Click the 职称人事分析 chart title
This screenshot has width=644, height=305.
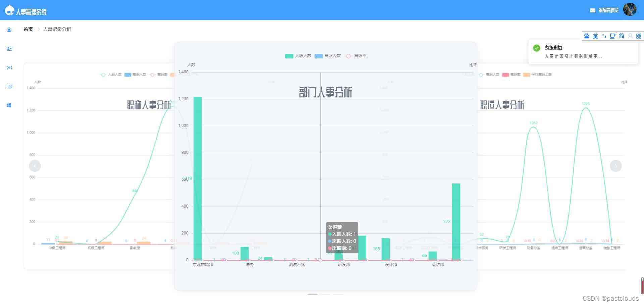tap(149, 105)
